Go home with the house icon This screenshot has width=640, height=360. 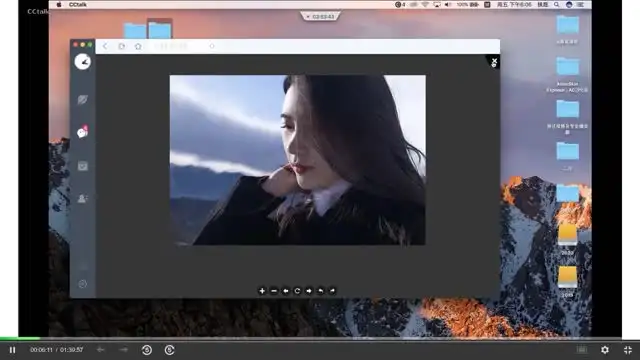click(x=138, y=46)
